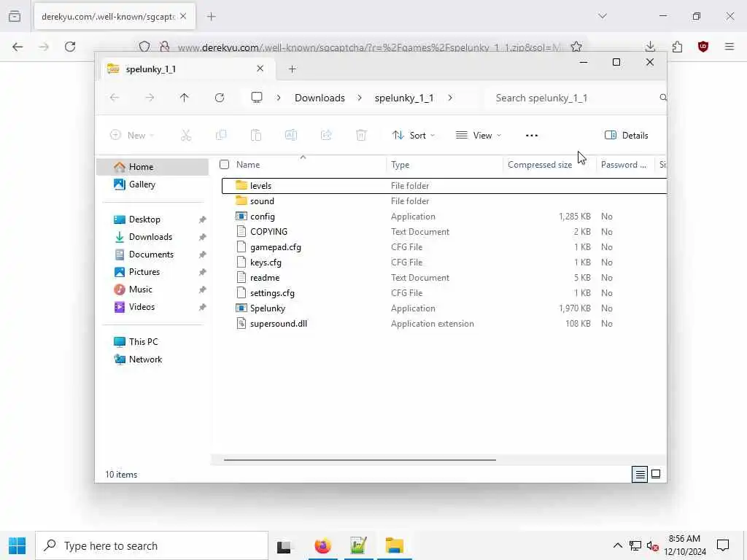
Task: Click the horizontal scrollbar in file list
Action: click(360, 460)
